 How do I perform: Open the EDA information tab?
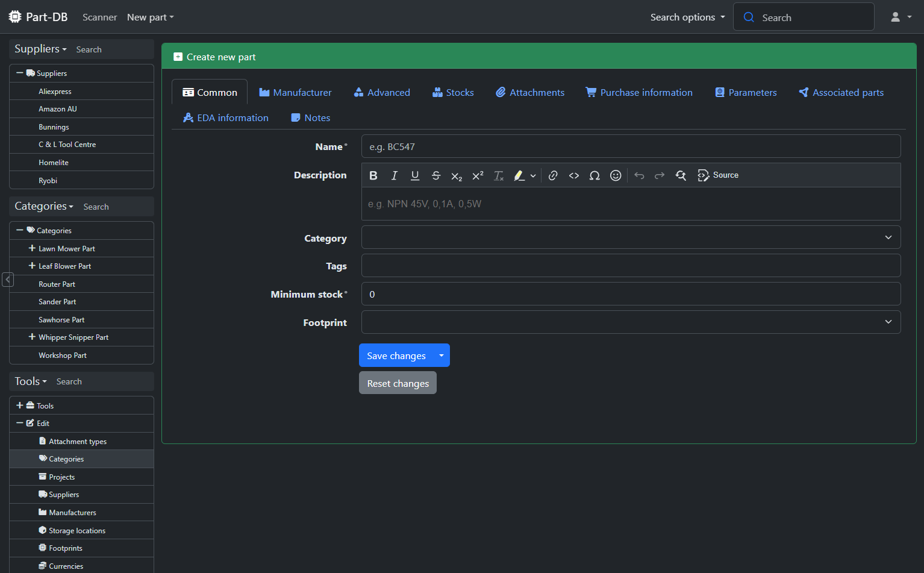(226, 117)
